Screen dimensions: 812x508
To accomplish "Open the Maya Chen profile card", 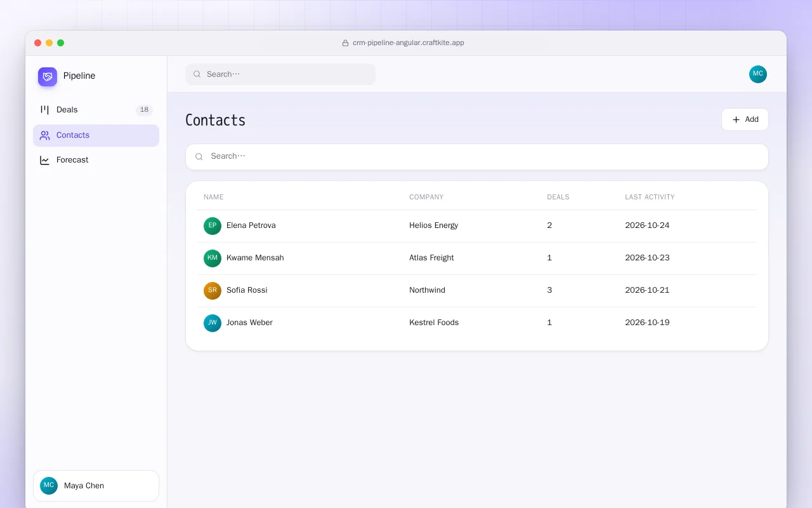I will 96,486.
